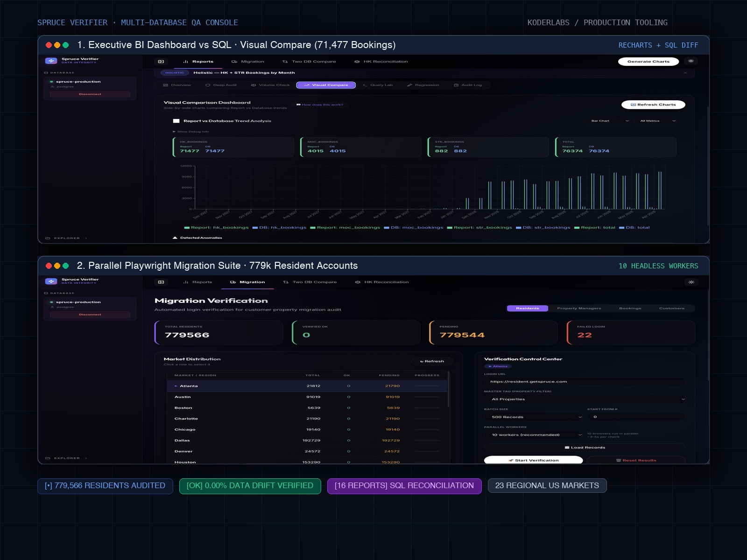Switch to the Deep Audit sub-tab
The width and height of the screenshot is (747, 560).
click(x=221, y=85)
